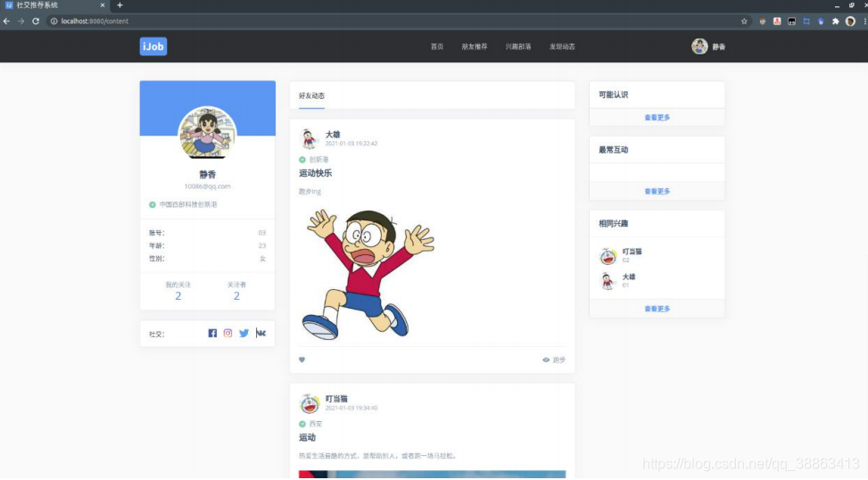868x480 pixels.
Task: Open the browser profile avatar icon
Action: tap(850, 21)
